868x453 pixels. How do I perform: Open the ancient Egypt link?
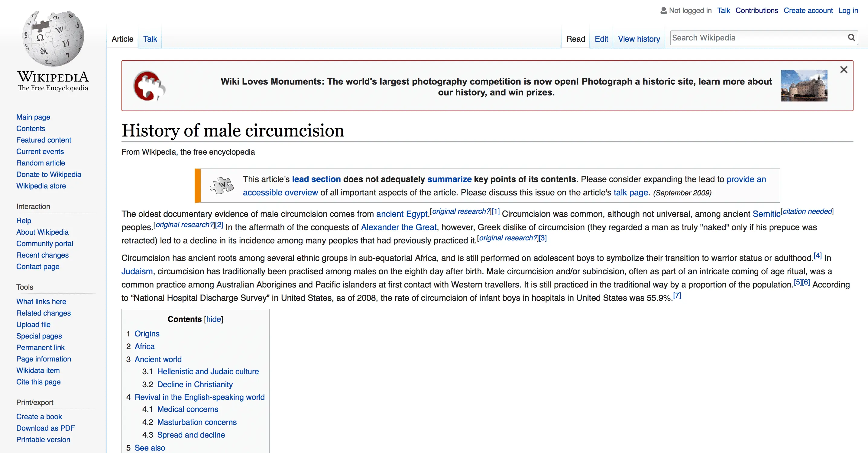coord(402,214)
